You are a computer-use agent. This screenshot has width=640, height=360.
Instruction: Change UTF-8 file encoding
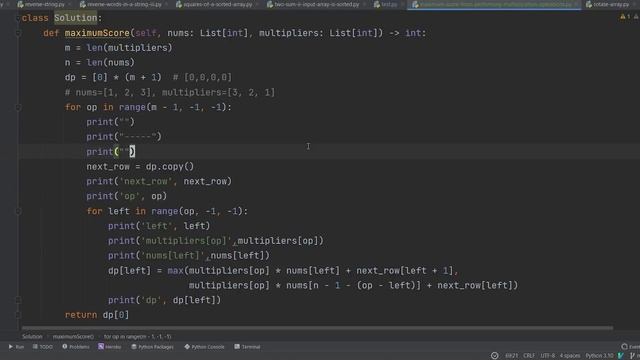(x=547, y=356)
